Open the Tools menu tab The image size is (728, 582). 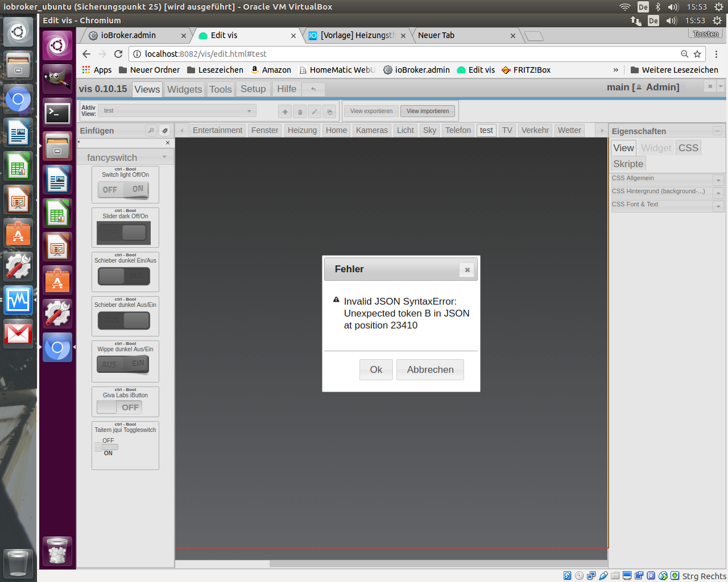click(x=221, y=89)
